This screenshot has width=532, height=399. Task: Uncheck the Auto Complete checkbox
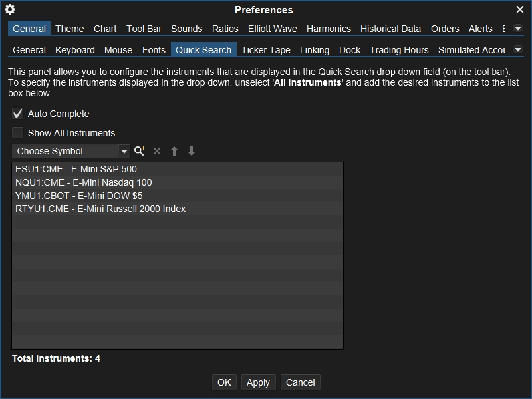[18, 114]
